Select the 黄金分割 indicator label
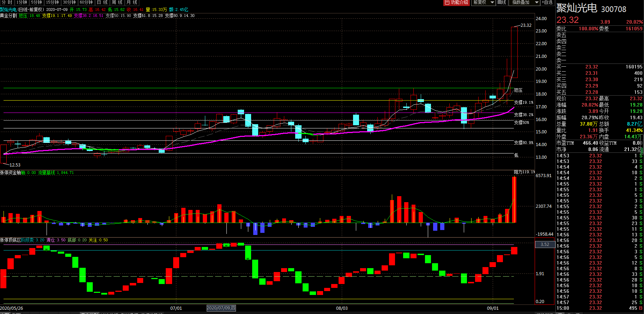The width and height of the screenshot is (644, 314). coord(8,16)
